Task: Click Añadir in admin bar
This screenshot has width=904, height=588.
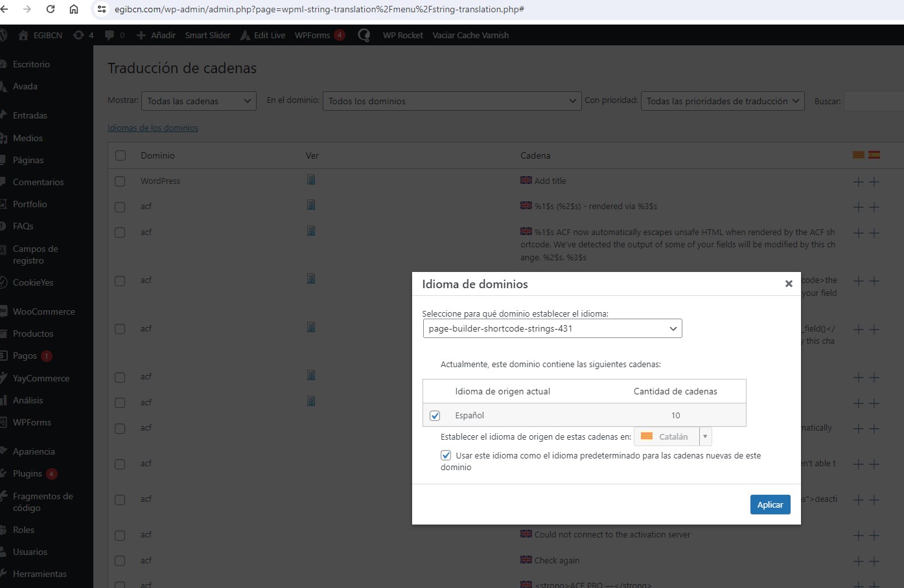Action: click(x=156, y=35)
